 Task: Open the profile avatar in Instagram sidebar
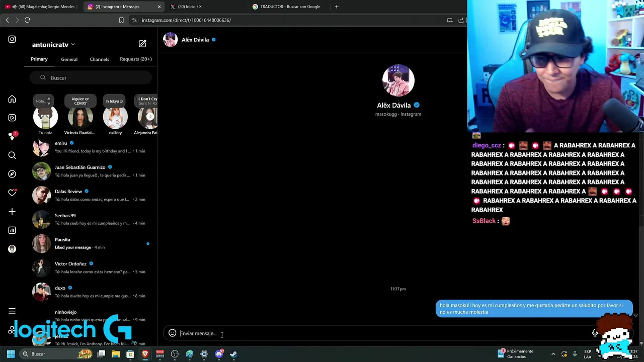[x=12, y=249]
